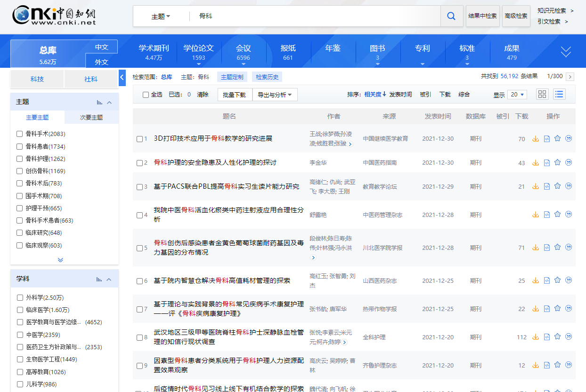Tick the 全选 checkbox
586x392 pixels.
point(146,95)
